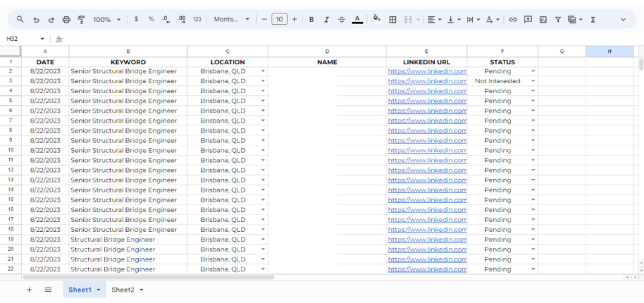This screenshot has width=644, height=303.
Task: Open the LinkedIn link in row 10
Action: (427, 150)
